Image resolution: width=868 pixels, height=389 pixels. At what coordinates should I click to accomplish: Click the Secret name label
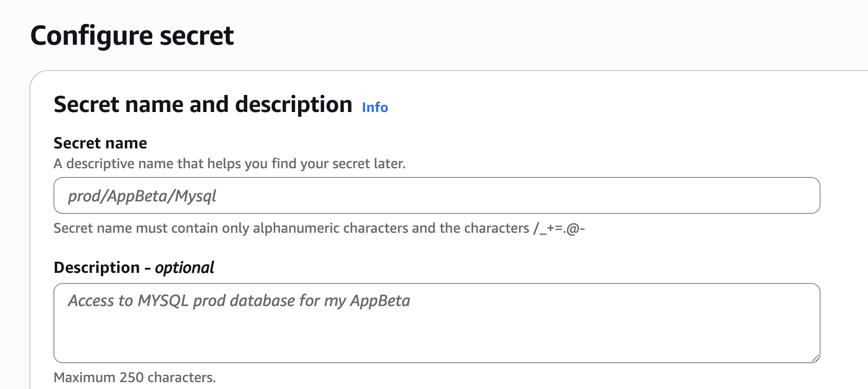tap(100, 143)
